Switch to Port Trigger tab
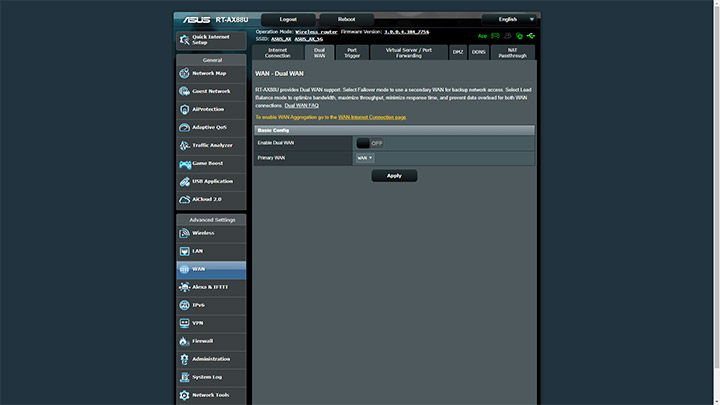Image resolution: width=720 pixels, height=405 pixels. [x=352, y=53]
